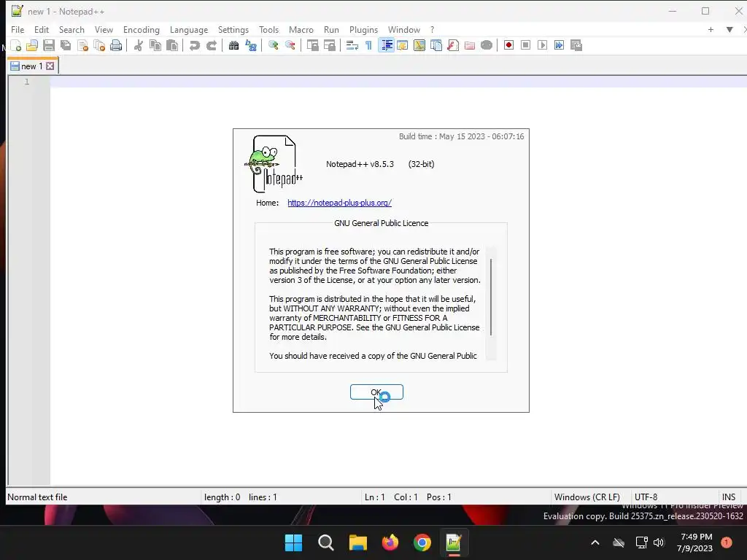This screenshot has height=560, width=747.
Task: Toggle the Word Wrap icon
Action: click(352, 45)
